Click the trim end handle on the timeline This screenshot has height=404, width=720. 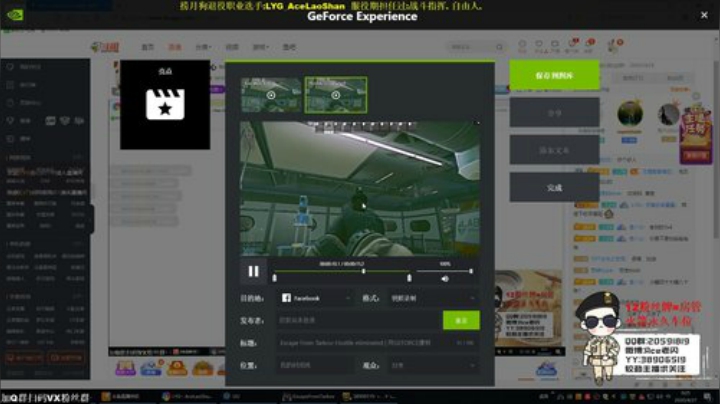tap(409, 278)
